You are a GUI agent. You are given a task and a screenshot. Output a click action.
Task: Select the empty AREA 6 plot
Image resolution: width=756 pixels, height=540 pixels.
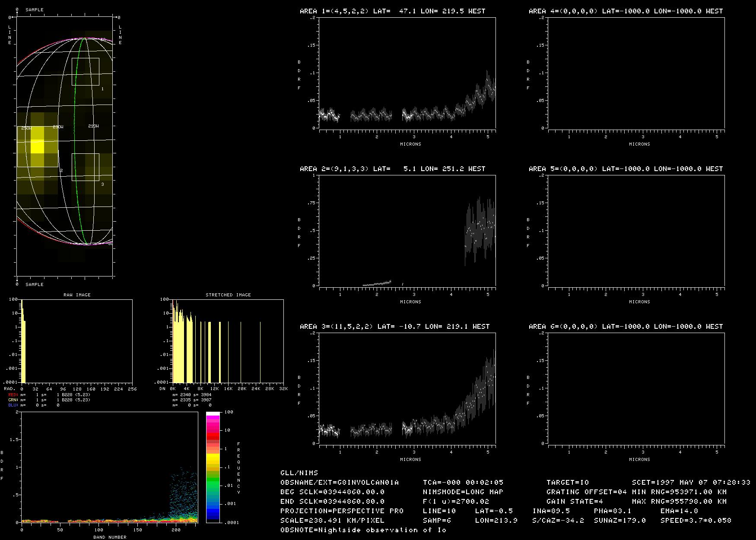(x=636, y=388)
